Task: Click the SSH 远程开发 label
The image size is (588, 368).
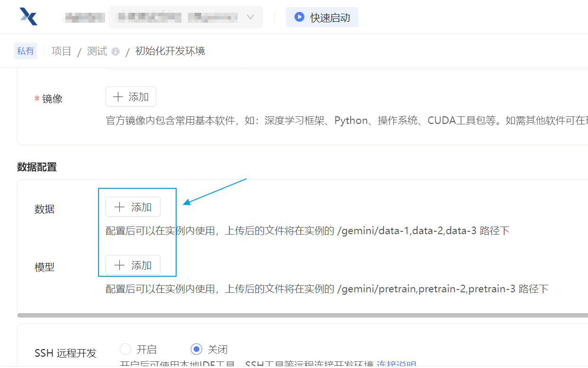Action: 65,353
